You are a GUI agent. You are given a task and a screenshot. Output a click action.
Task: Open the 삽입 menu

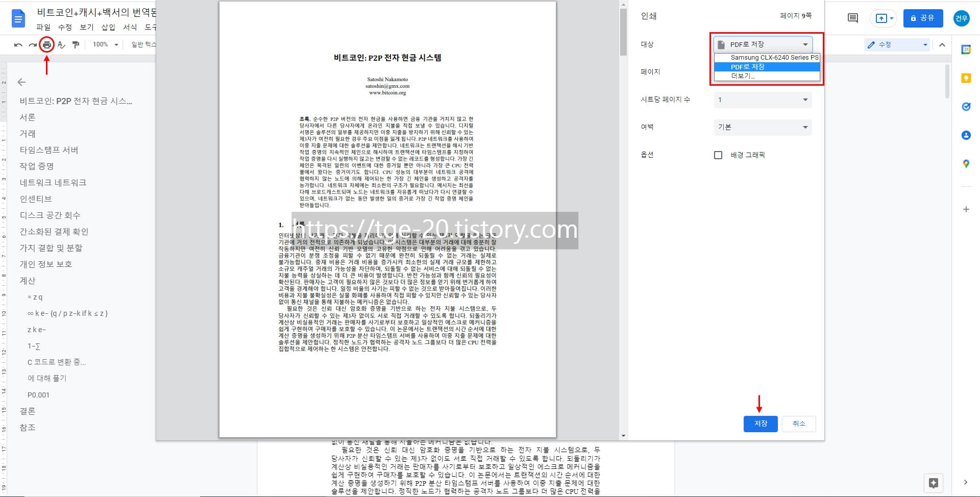coord(108,27)
